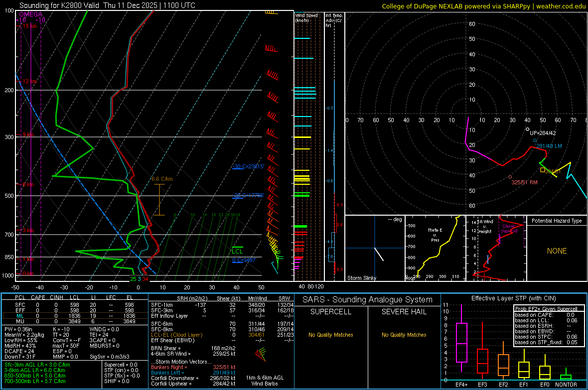
Task: Select the highlighted ML parcel row
Action: pos(75,316)
